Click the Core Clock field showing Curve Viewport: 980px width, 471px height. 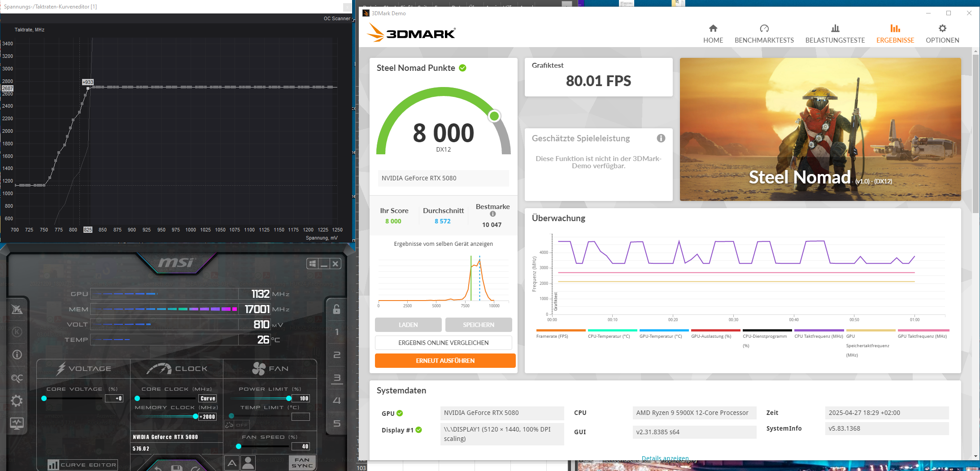click(x=208, y=398)
